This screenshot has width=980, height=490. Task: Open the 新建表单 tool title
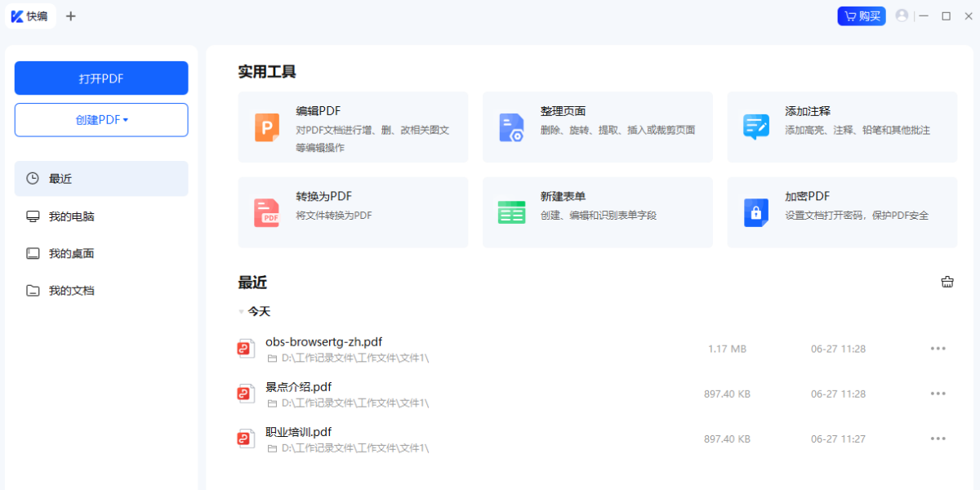(563, 197)
